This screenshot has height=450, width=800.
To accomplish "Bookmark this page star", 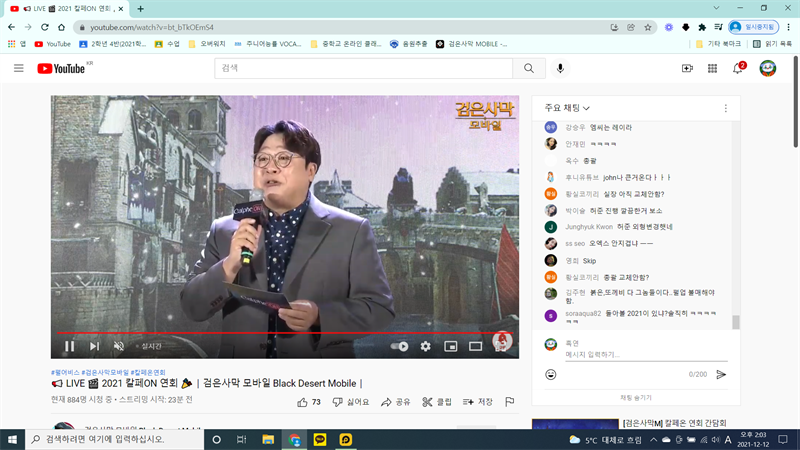I will tap(648, 28).
